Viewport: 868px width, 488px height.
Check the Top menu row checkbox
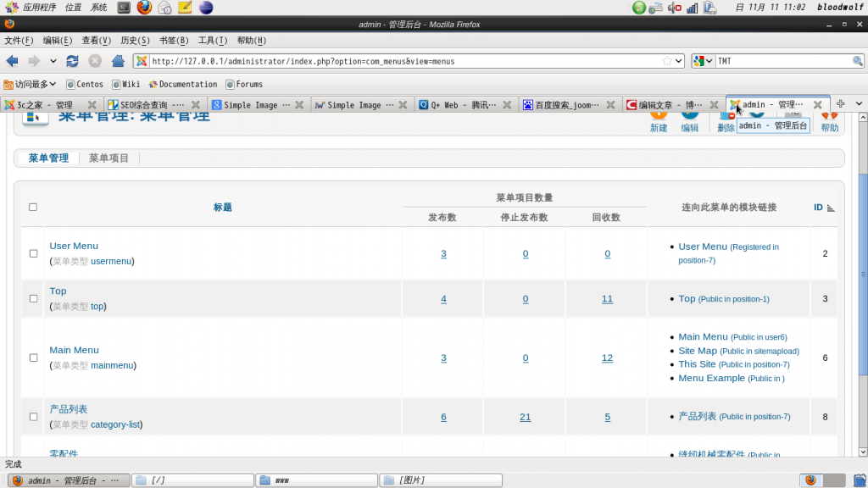tap(33, 299)
